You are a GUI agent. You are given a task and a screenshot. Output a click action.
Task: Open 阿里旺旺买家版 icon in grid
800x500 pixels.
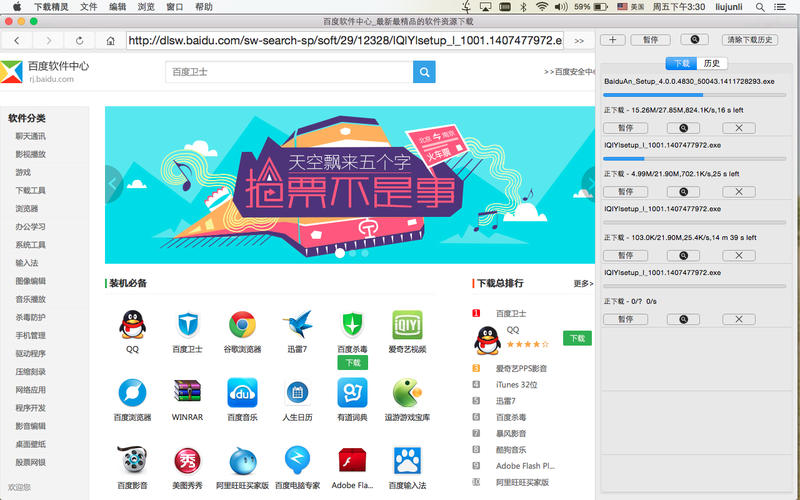[242, 461]
